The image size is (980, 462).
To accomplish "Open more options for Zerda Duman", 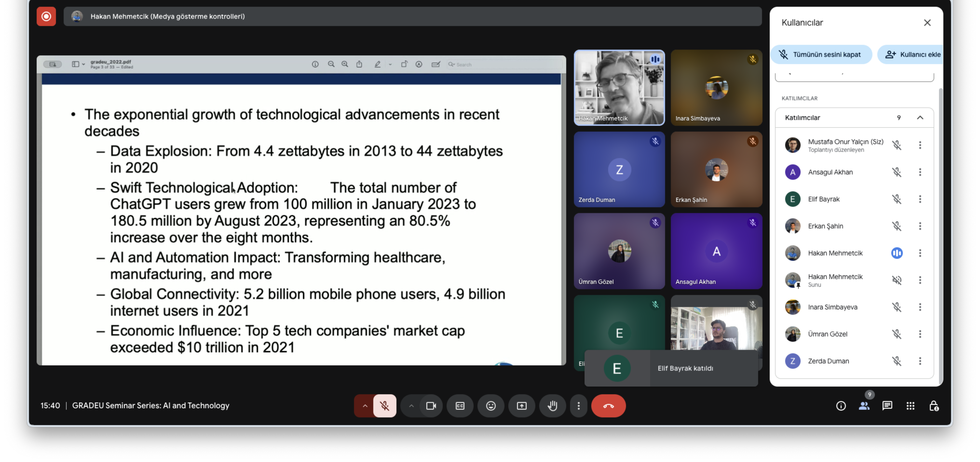I will 920,361.
